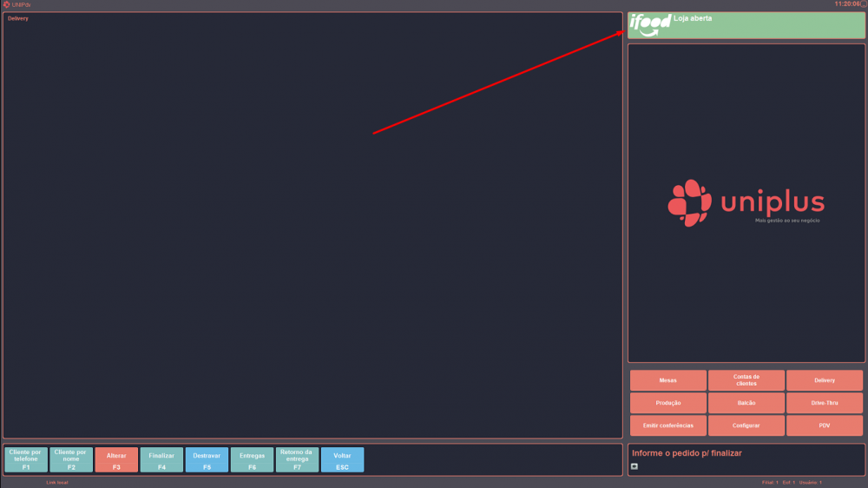
Task: Click 'Retorno da entrega' F7 button
Action: point(297,459)
